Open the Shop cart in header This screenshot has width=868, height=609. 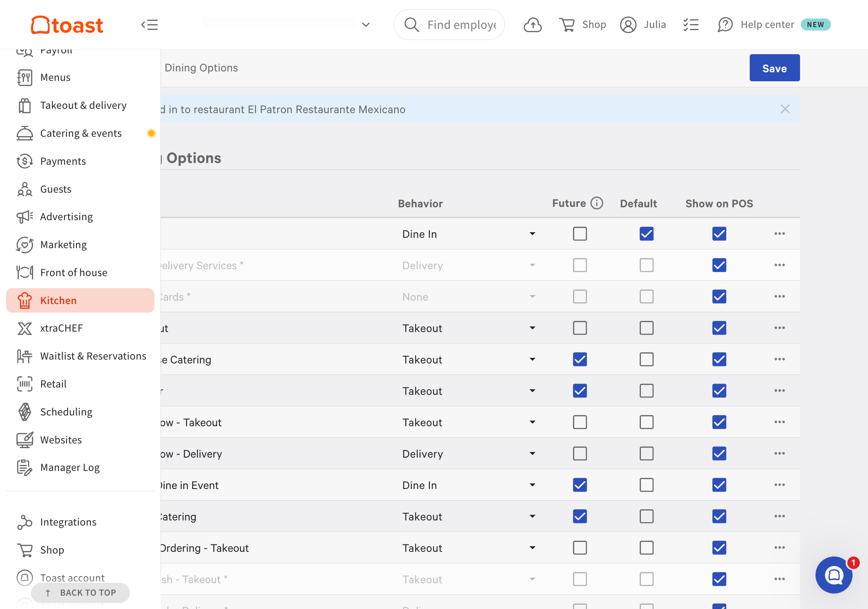point(582,25)
